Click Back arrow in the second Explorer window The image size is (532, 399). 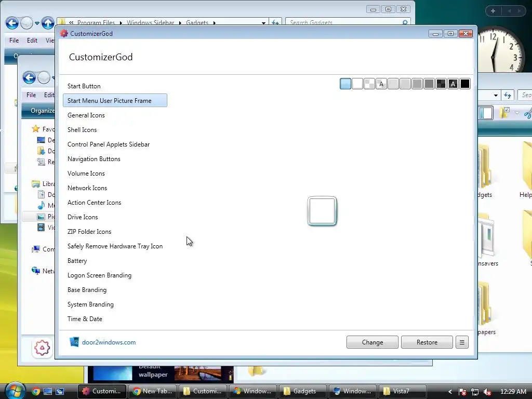click(29, 77)
